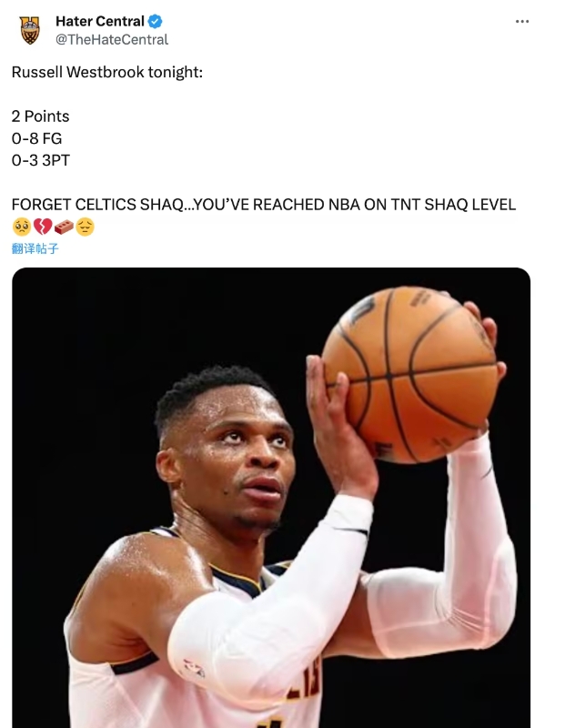The height and width of the screenshot is (728, 565).
Task: Click the NBA logo on the arm sleeve
Action: (194, 668)
